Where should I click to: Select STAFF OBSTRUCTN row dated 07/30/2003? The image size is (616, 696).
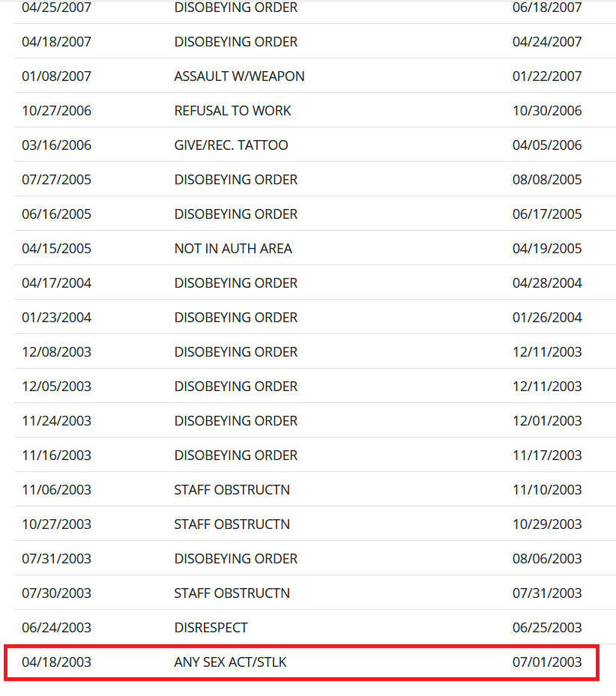click(315, 593)
